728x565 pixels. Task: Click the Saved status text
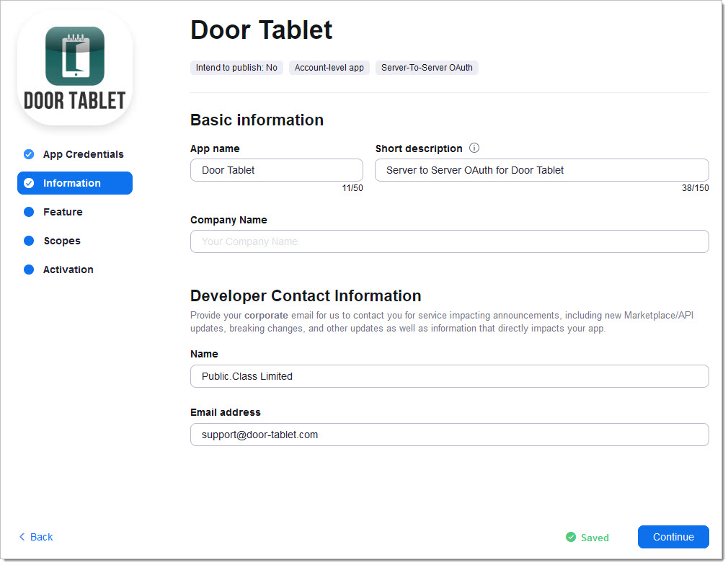pyautogui.click(x=595, y=538)
